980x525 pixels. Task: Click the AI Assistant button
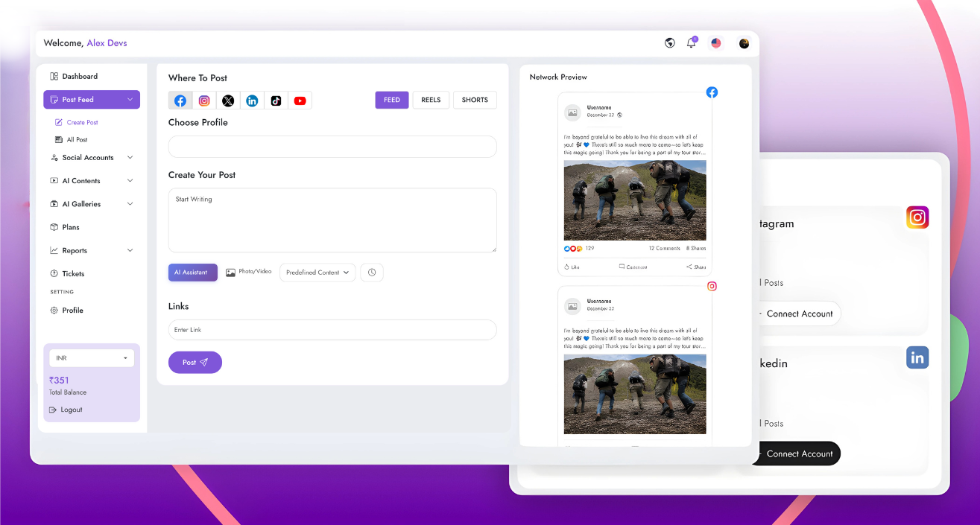(192, 273)
